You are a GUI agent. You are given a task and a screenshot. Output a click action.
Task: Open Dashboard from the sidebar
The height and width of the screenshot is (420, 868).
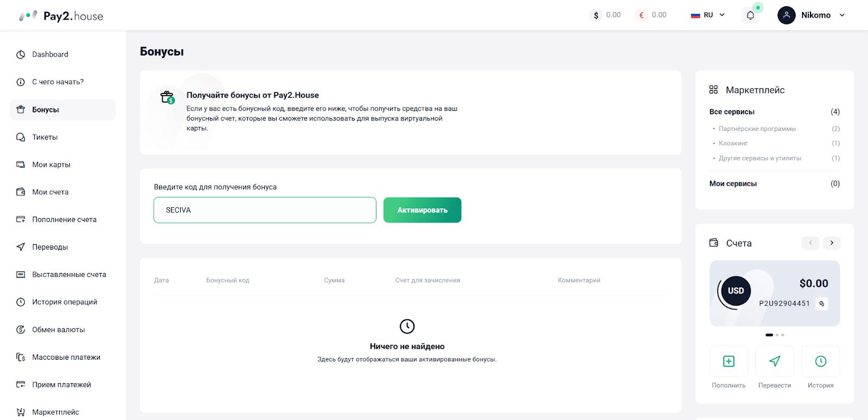pos(50,54)
